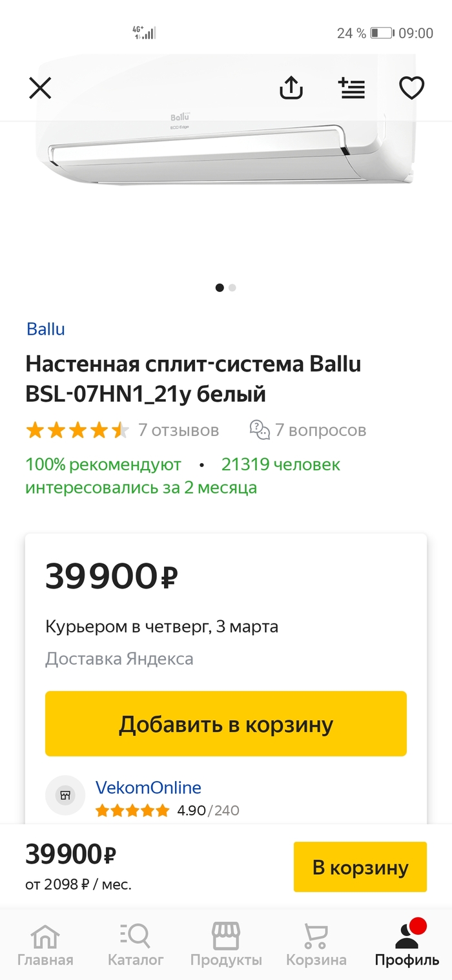Open the Профиль tab
The image size is (452, 980).
tap(407, 944)
